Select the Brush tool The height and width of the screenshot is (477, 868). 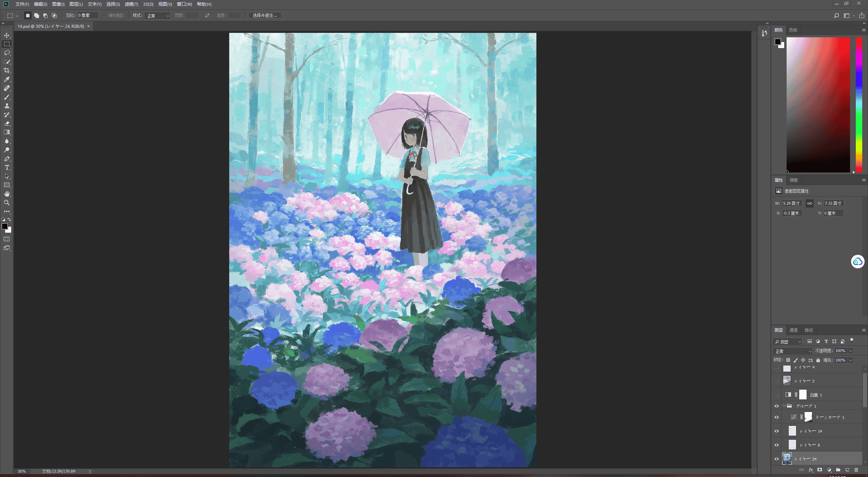(7, 97)
